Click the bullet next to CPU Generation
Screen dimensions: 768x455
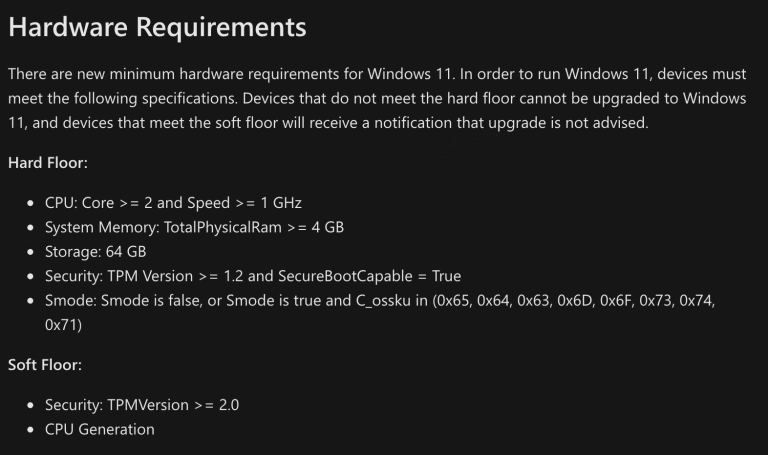(x=31, y=430)
